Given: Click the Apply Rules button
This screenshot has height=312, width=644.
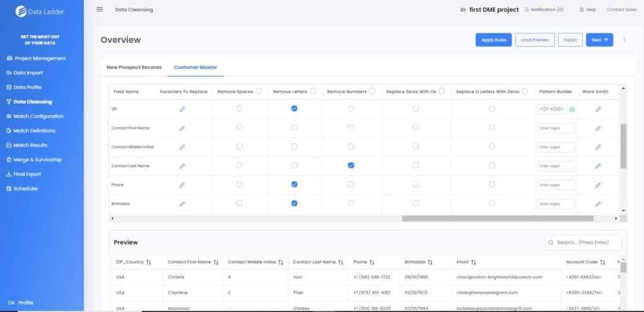Looking at the screenshot, I should [494, 40].
